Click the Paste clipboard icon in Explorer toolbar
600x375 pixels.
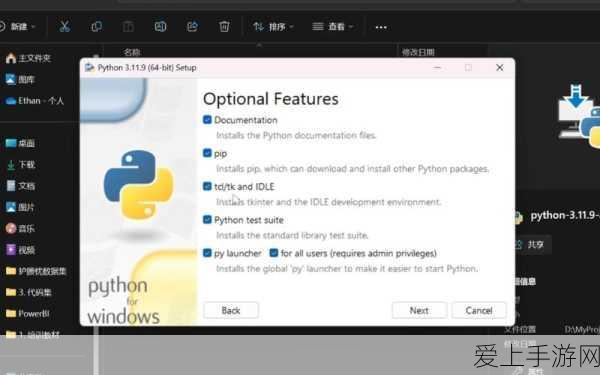(x=128, y=26)
